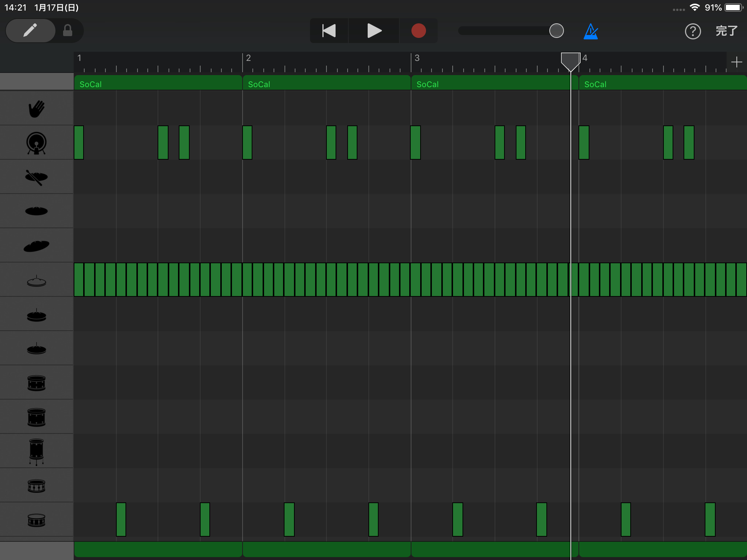Select the floor tom with legs icon
Image resolution: width=747 pixels, height=560 pixels.
[x=36, y=452]
